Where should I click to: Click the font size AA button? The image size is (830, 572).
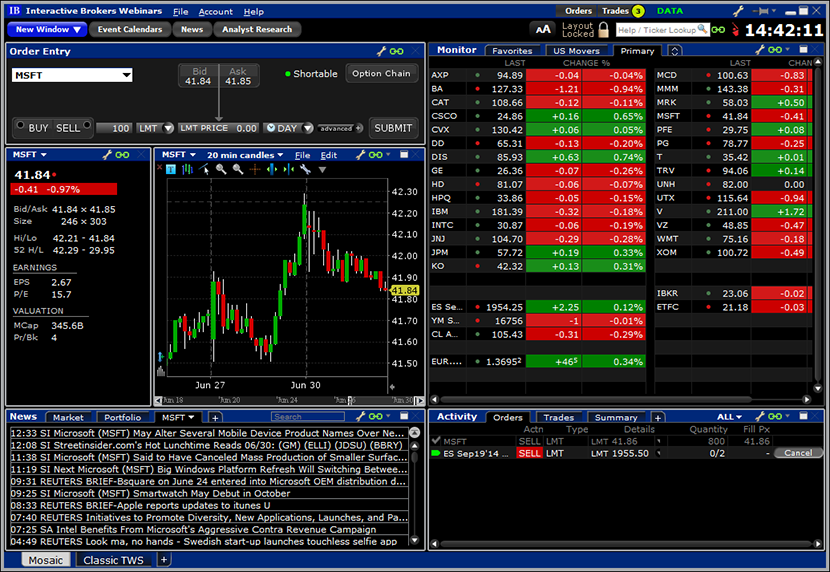(x=543, y=29)
